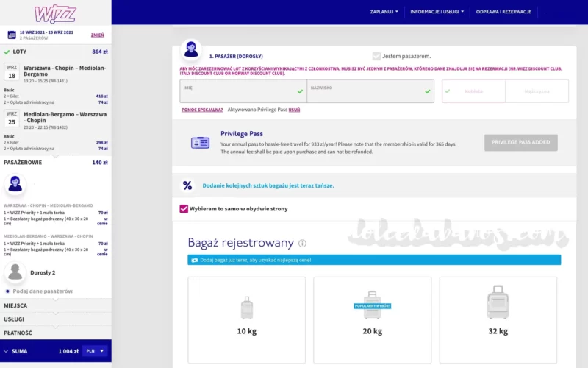Click the 1 004 zł sum amount

pyautogui.click(x=68, y=352)
